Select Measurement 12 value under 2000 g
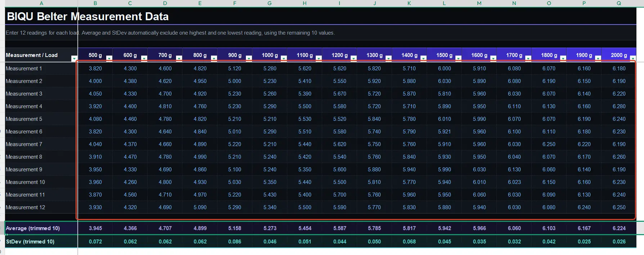Screen dimensions: 644x255 click(619, 207)
